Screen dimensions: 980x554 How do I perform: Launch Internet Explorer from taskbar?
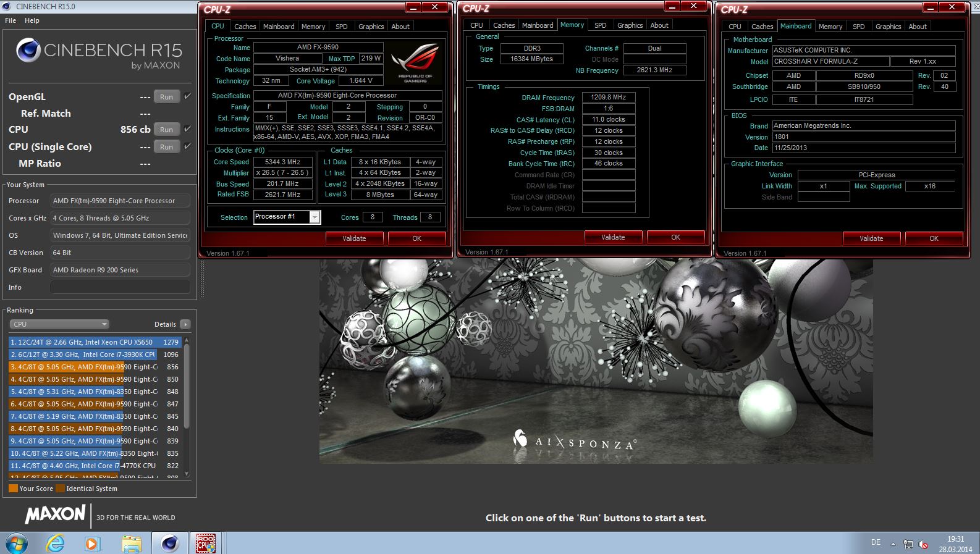click(x=56, y=544)
